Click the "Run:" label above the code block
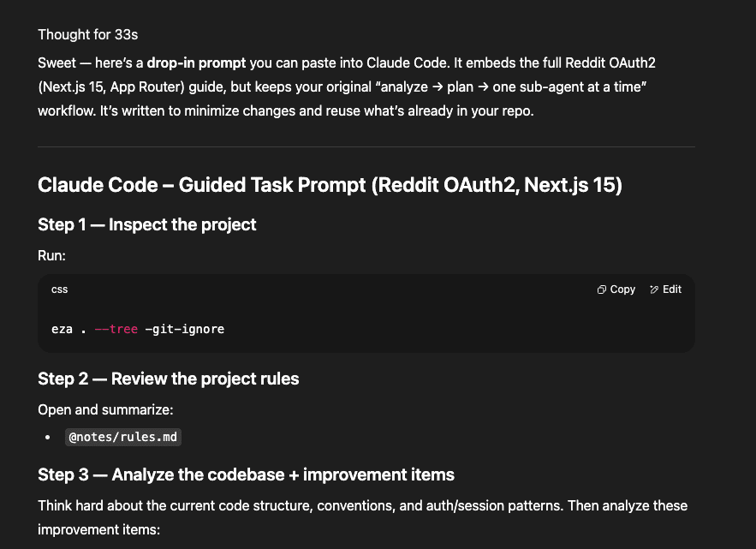 51,256
